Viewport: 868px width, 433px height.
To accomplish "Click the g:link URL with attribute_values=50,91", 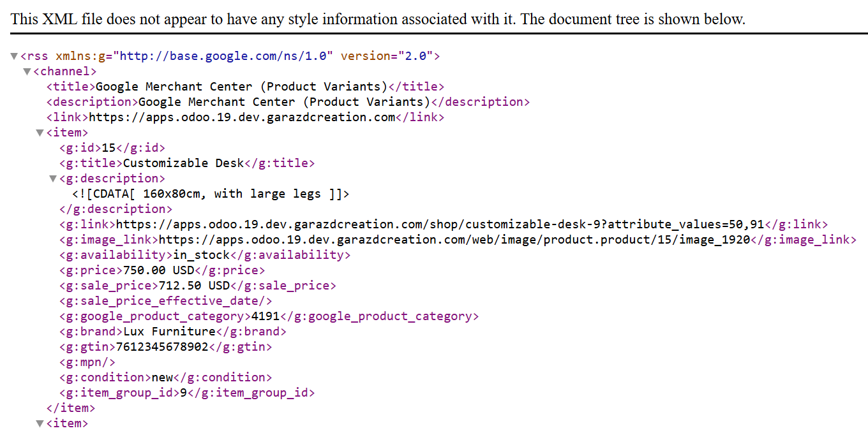I will (440, 224).
